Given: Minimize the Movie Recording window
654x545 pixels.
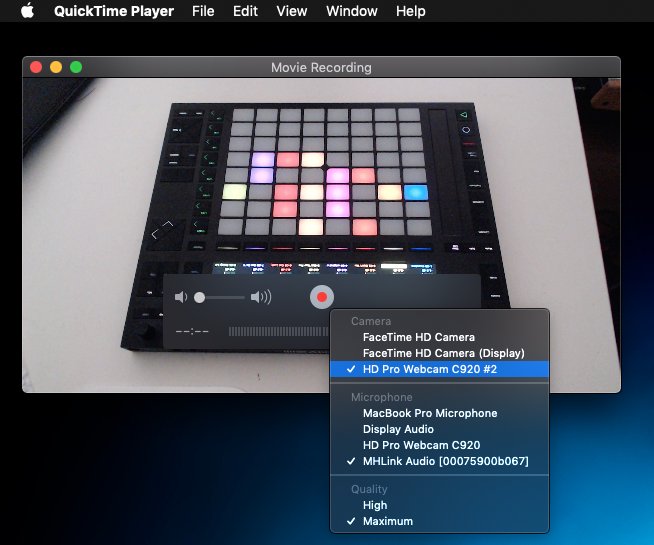Looking at the screenshot, I should click(56, 67).
